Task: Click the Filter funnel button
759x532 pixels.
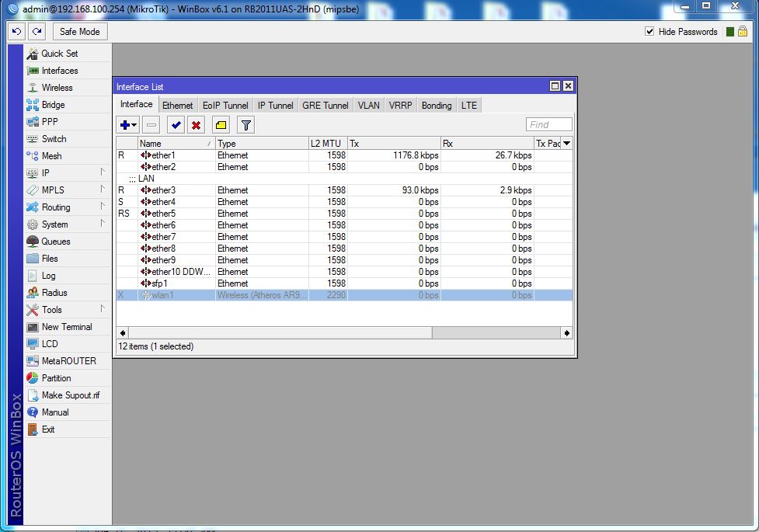Action: pos(246,125)
